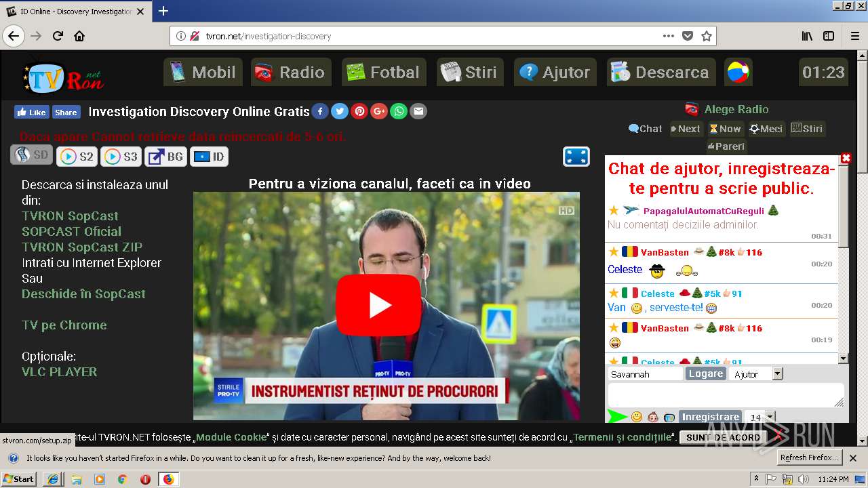The width and height of the screenshot is (868, 488).
Task: Open smiley emoji picker in chat
Action: 636,417
